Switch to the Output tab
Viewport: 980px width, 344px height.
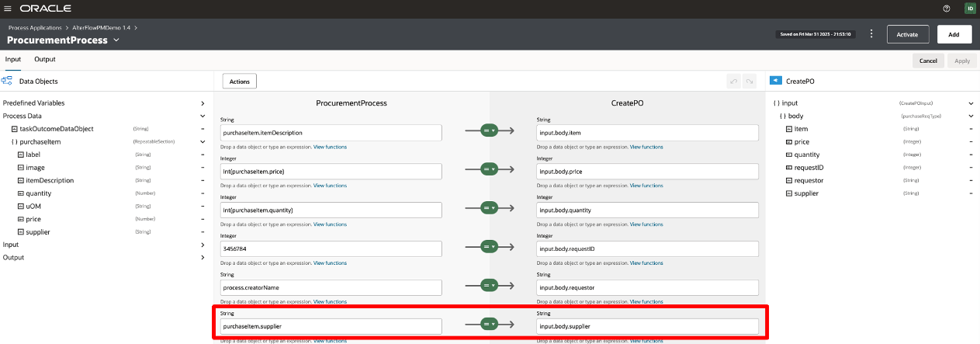pyautogui.click(x=45, y=59)
